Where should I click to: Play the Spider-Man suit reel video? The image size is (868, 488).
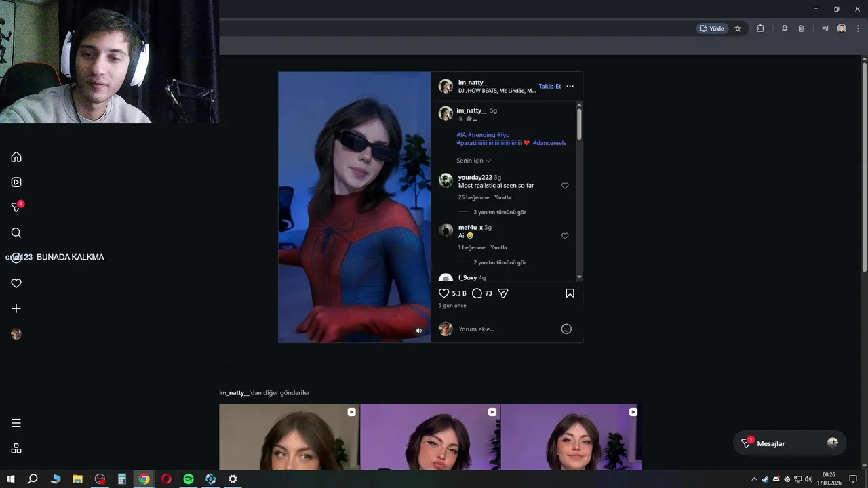click(355, 207)
